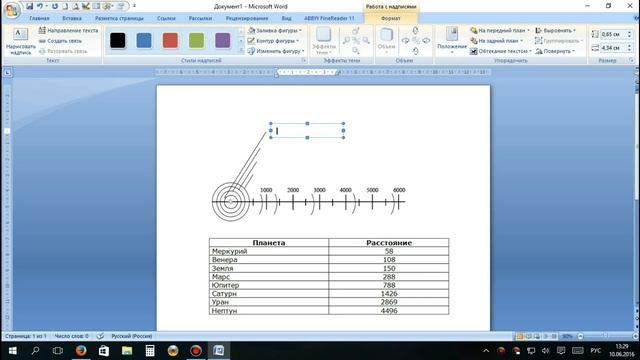Undo the last action
640x360 pixels.
point(40,6)
